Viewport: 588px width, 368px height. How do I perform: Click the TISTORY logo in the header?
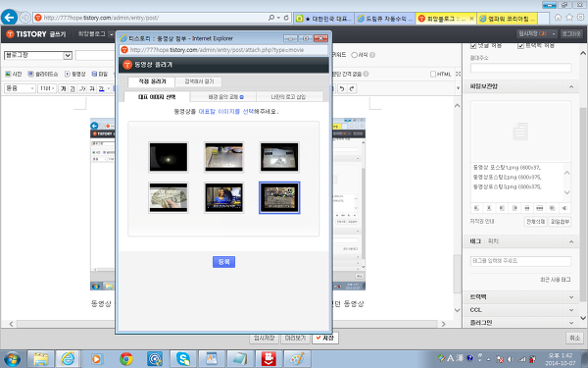(26, 34)
